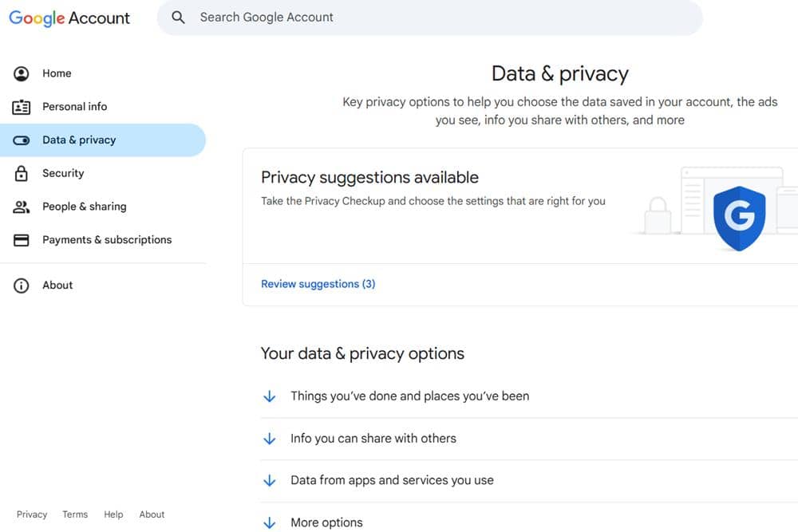
Task: Click the Google shield illustration
Action: pos(739,216)
